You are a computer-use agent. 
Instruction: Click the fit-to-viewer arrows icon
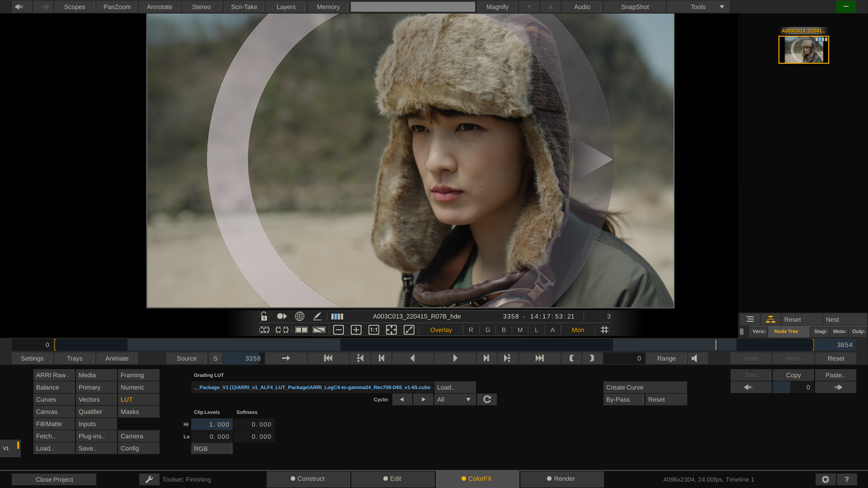(x=391, y=330)
